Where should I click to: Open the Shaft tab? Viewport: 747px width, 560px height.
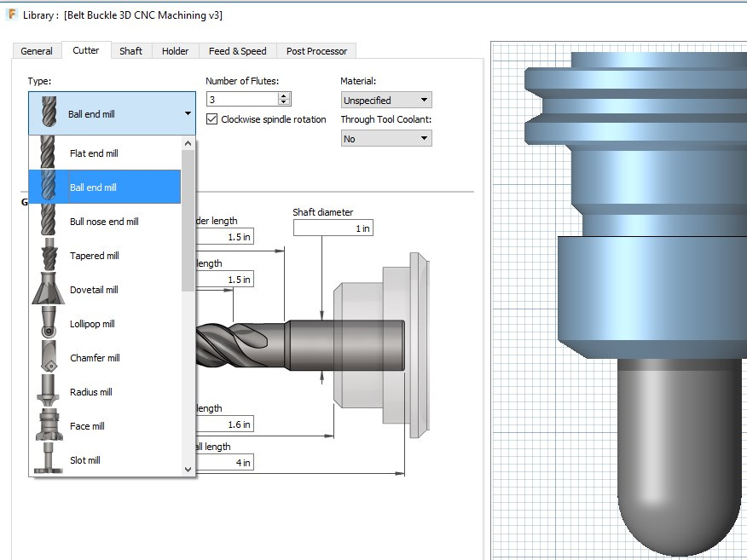(131, 51)
